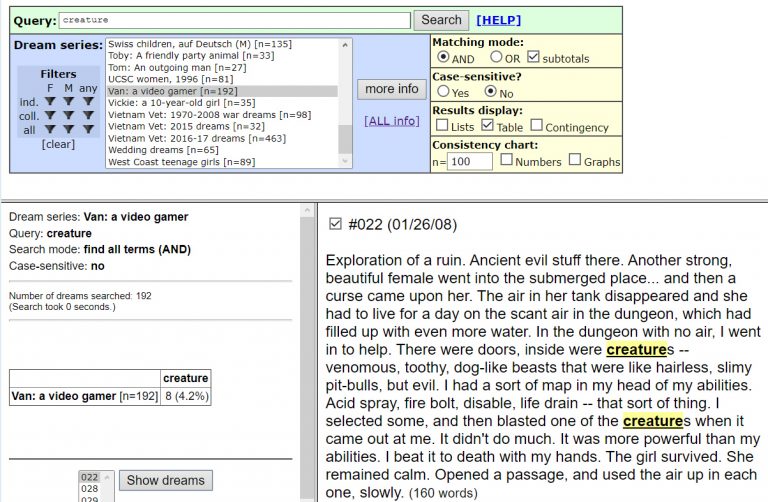Click the individual male (ind. M) filter icon
This screenshot has width=768, height=502.
click(66, 101)
